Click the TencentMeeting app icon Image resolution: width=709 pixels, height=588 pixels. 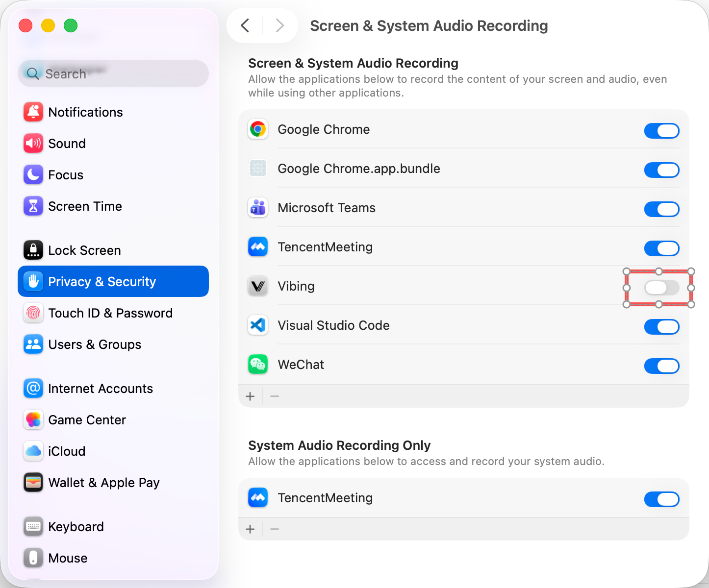coord(257,247)
